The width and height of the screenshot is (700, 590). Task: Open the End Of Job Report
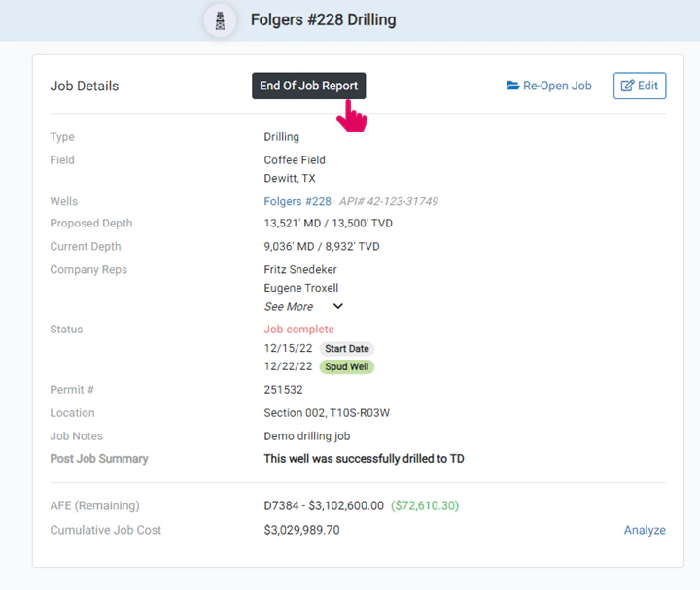[308, 86]
